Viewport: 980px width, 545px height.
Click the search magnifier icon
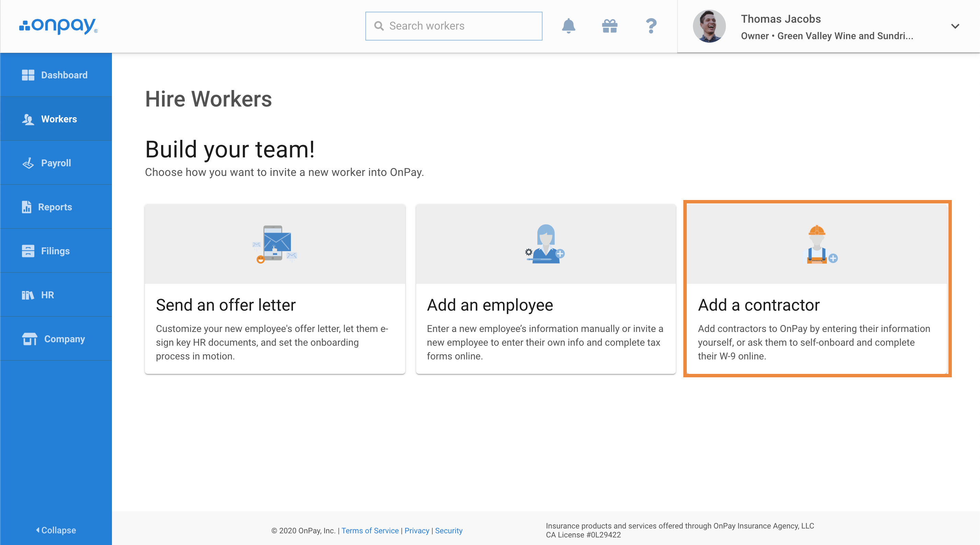coord(379,26)
